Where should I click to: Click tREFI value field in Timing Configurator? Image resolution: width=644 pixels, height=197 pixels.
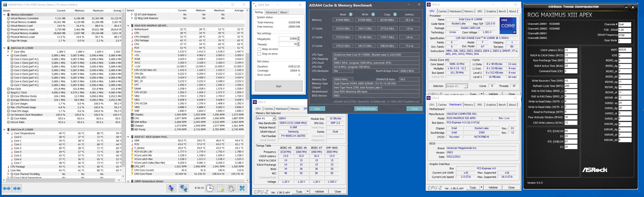tap(625, 50)
